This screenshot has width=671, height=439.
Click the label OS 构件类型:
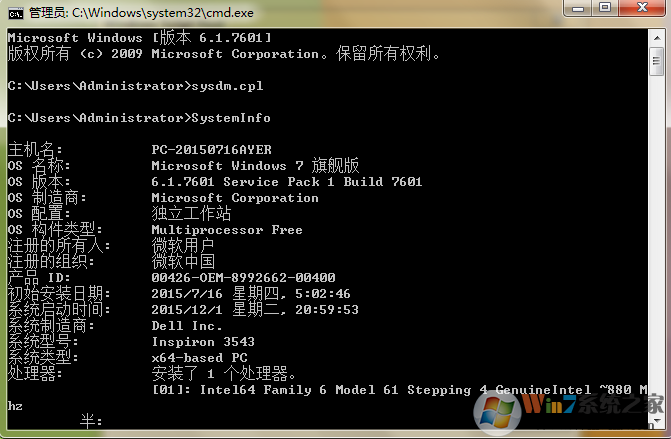[55, 229]
